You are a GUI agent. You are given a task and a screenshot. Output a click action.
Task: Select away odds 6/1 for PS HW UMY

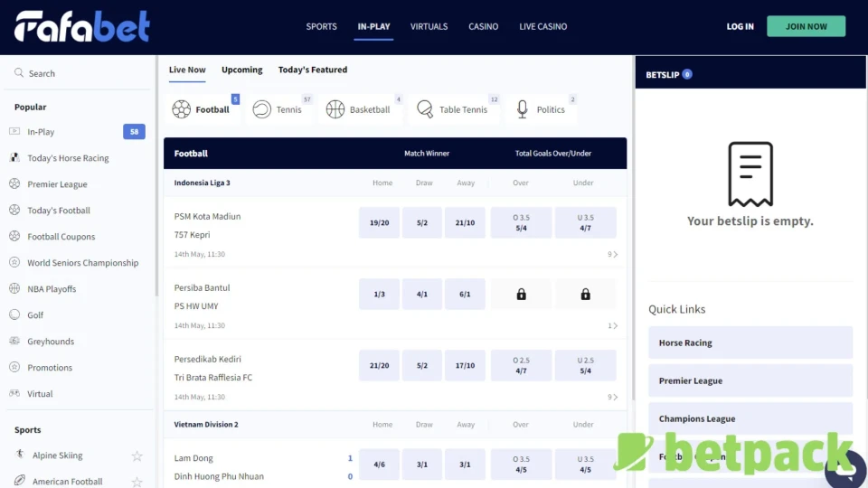[x=465, y=294]
